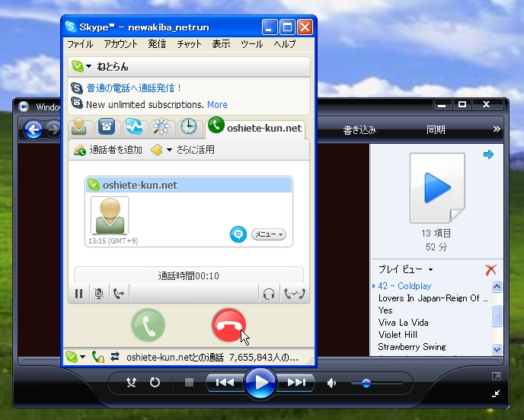Open the ツール menu
The height and width of the screenshot is (420, 524).
coord(251,44)
